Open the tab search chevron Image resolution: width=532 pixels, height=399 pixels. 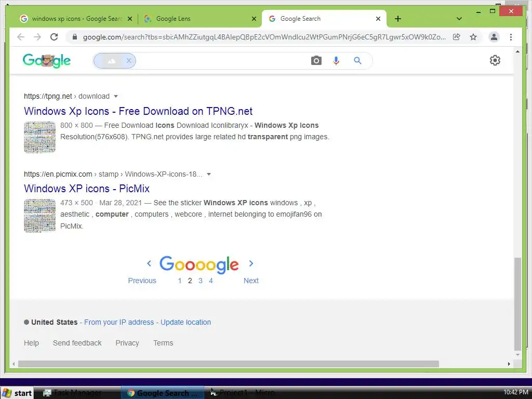[459, 19]
